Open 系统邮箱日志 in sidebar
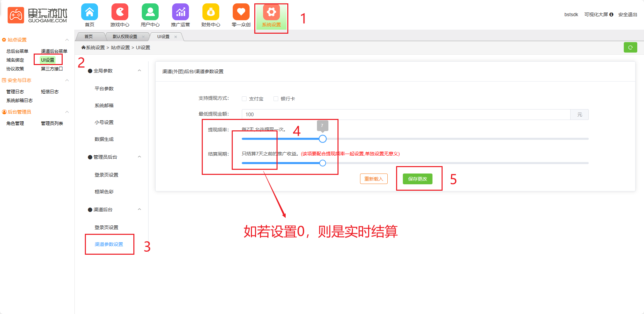Viewport: 644px width, 314px height. [x=20, y=100]
